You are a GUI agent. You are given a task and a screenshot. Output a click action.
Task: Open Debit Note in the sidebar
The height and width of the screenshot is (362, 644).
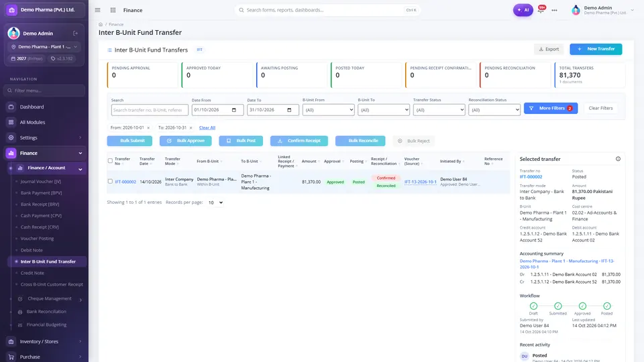click(x=32, y=250)
